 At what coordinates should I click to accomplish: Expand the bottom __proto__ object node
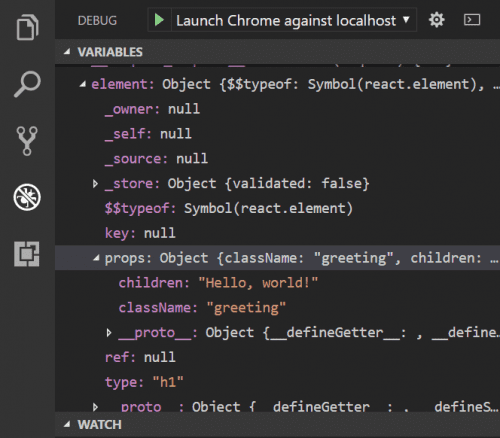[x=95, y=407]
